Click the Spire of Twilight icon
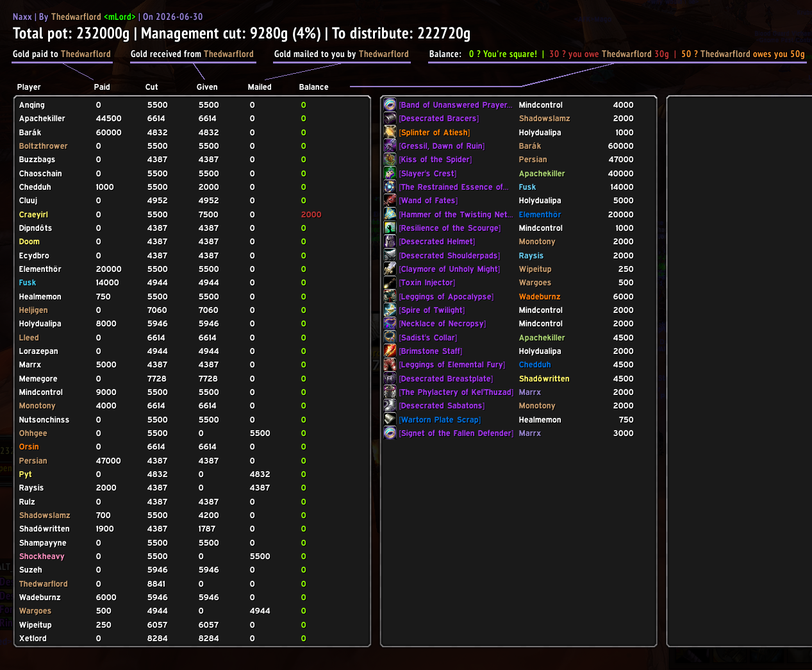Screen dimensions: 812x670 pos(390,310)
